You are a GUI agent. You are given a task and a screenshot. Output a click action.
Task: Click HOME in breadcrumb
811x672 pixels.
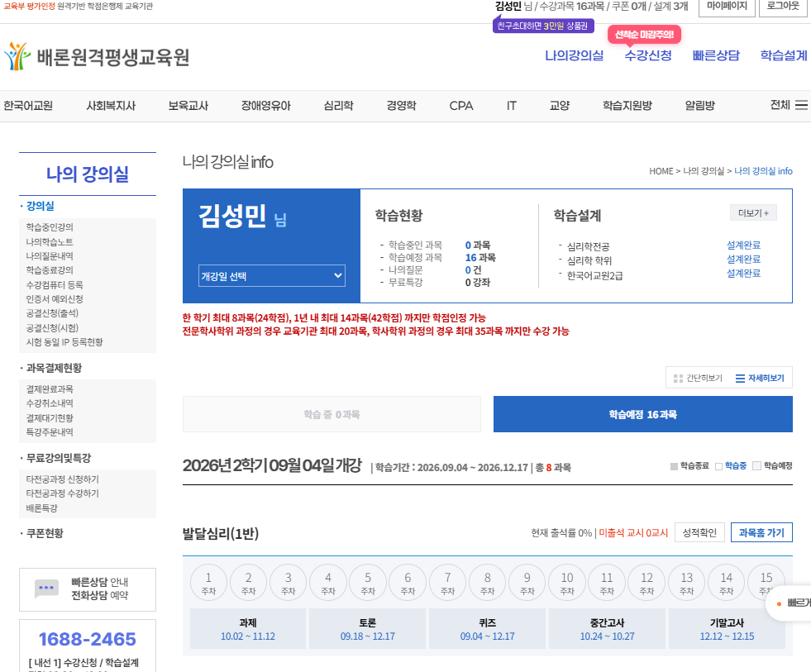(661, 171)
